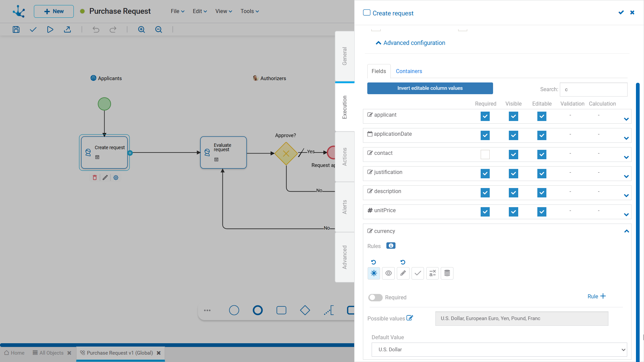The image size is (644, 362).
Task: Uncheck Visible for description field
Action: coord(514,193)
